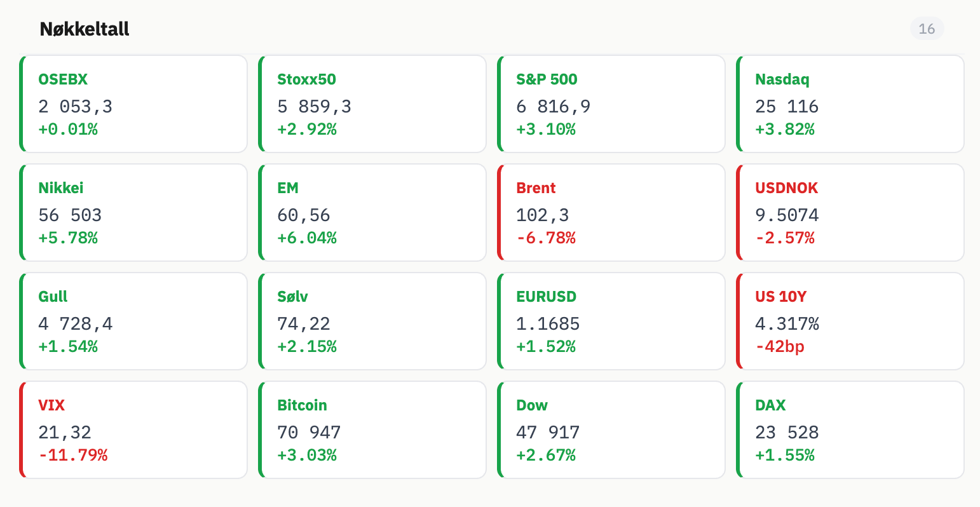Open the Nasdaq key figure card

tap(850, 104)
